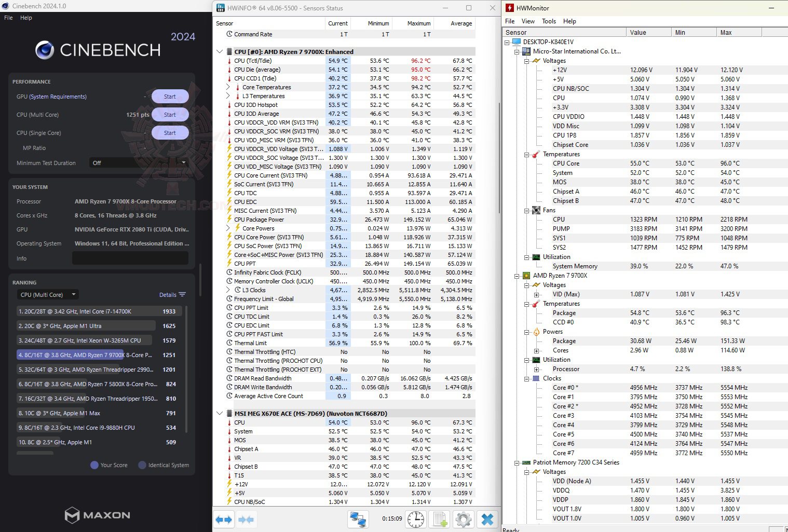The width and height of the screenshot is (788, 532).
Task: Open the remote network monitors icon in HWiNFO
Action: (x=358, y=519)
